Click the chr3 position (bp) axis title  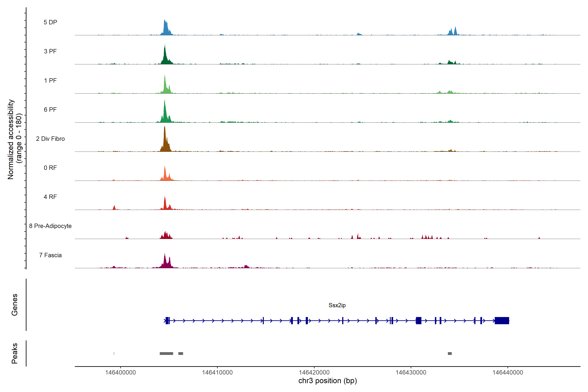pyautogui.click(x=327, y=381)
